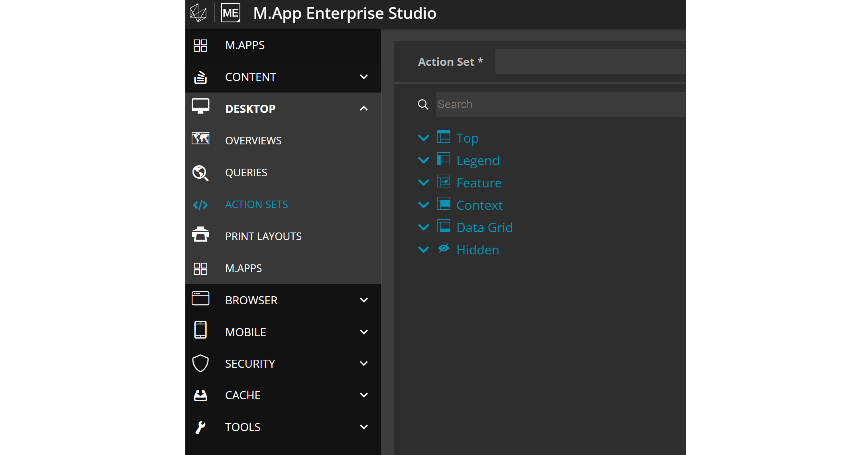Click the Print Layouts printer icon
This screenshot has height=455, width=868.
click(200, 235)
